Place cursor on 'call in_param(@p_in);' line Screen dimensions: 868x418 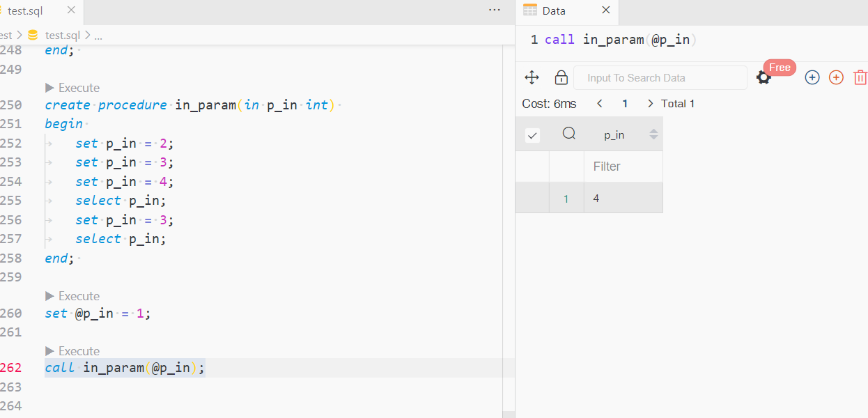pyautogui.click(x=125, y=368)
